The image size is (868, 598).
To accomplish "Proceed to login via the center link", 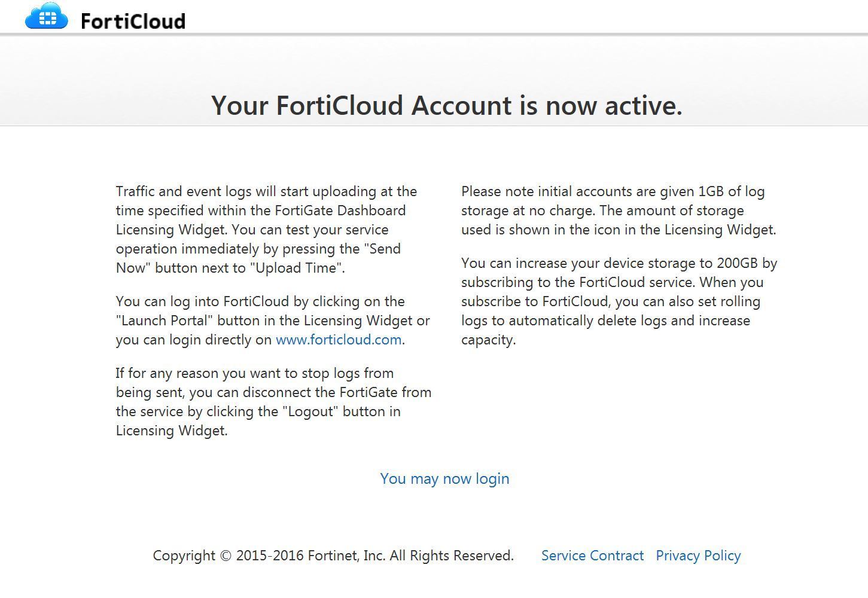I will tap(444, 478).
